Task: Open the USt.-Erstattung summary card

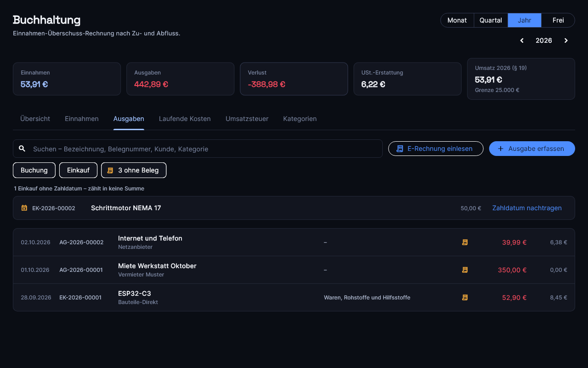Action: click(407, 79)
